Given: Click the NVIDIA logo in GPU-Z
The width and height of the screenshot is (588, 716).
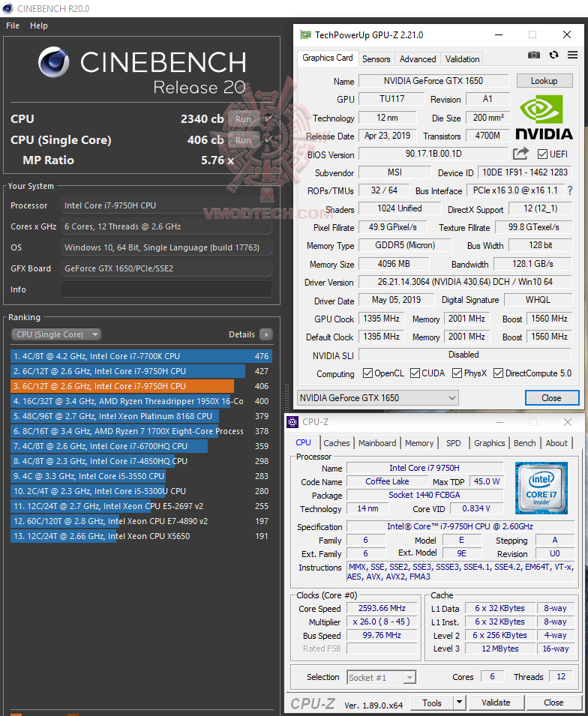Looking at the screenshot, I should click(544, 117).
